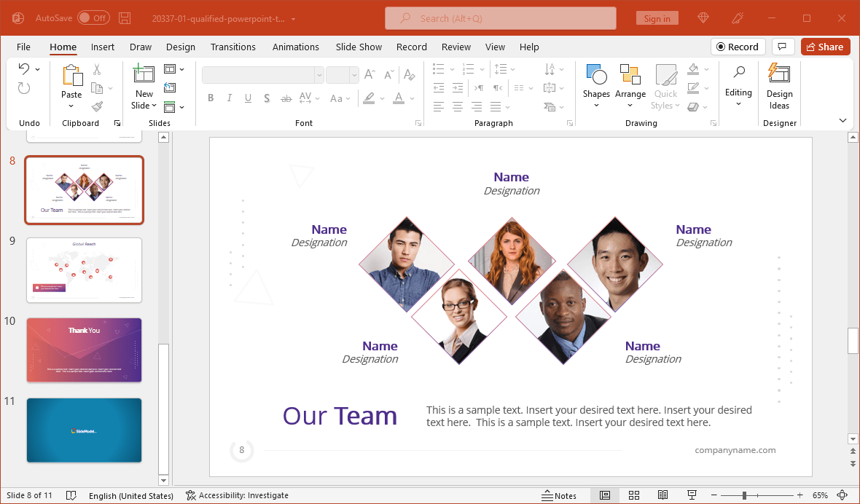The height and width of the screenshot is (504, 860).
Task: Open the Format Painter
Action: click(x=95, y=106)
